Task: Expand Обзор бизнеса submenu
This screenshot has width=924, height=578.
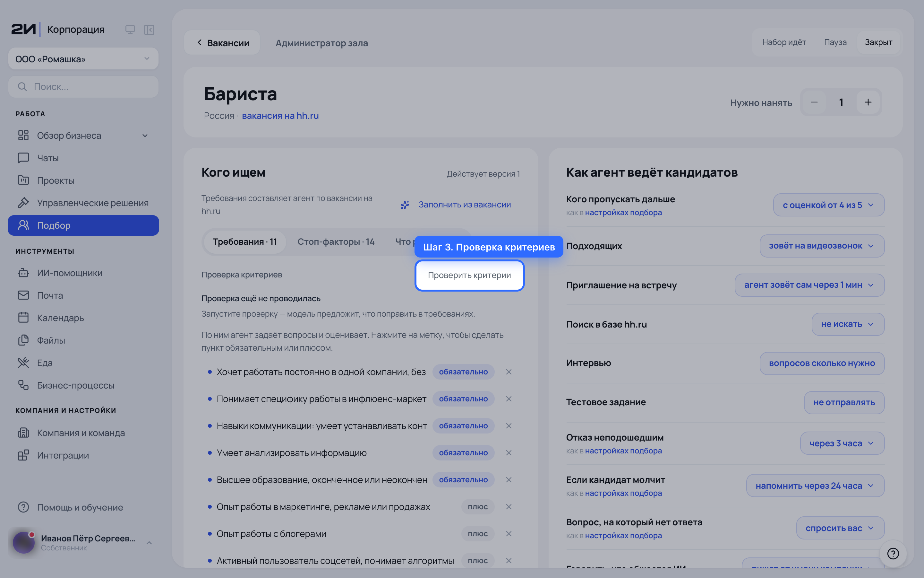Action: 145,136
